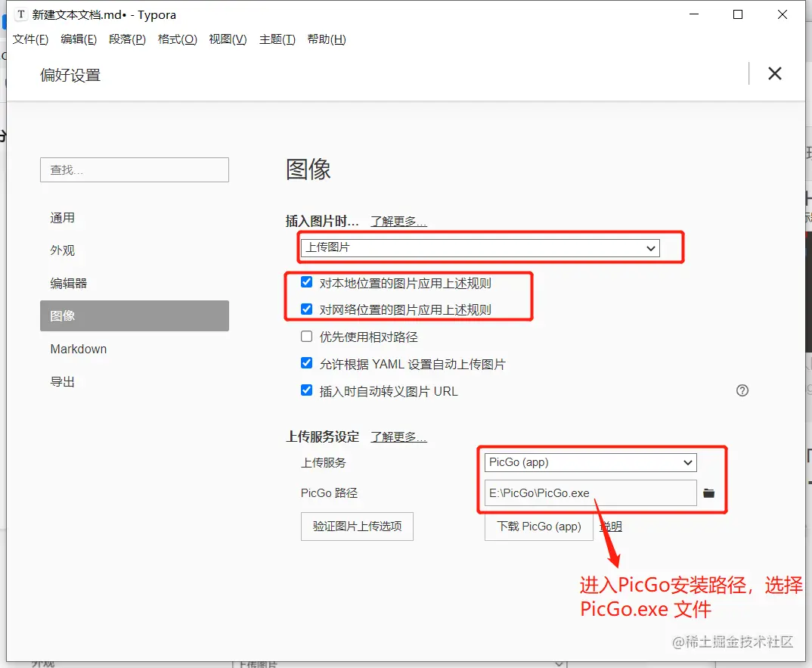Switch to the 通用 settings section
The width and height of the screenshot is (812, 668).
[63, 218]
